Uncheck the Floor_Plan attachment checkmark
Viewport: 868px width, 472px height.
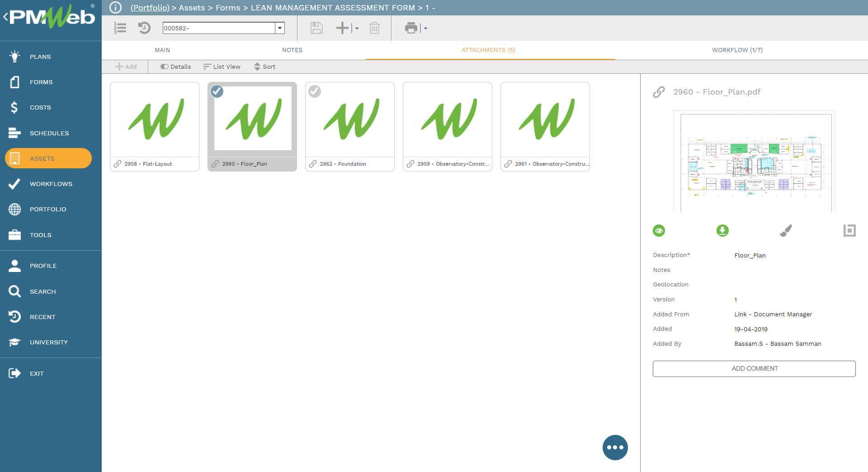pyautogui.click(x=217, y=91)
